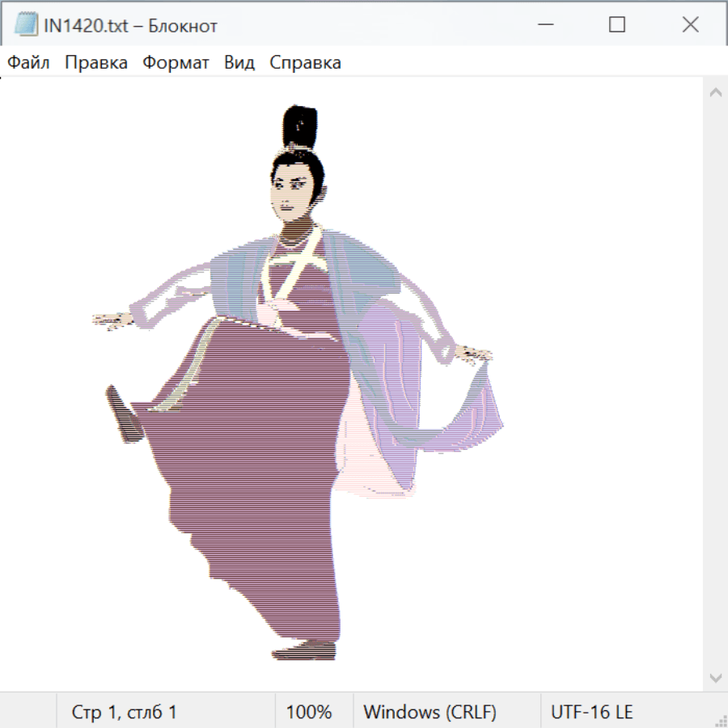Open the Формат menu
Image resolution: width=728 pixels, height=728 pixels.
[176, 62]
